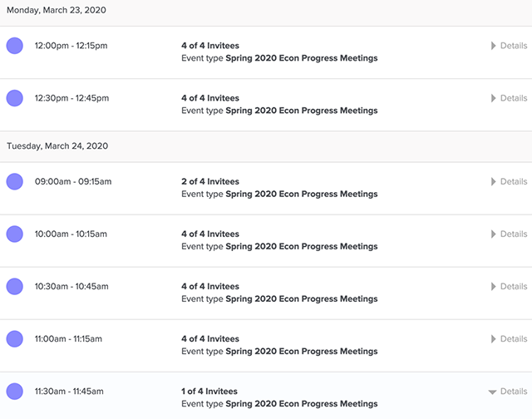Image resolution: width=532 pixels, height=419 pixels.
Task: Expand Details arrow for 12:30pm - 12:45pm meeting
Action: [493, 98]
